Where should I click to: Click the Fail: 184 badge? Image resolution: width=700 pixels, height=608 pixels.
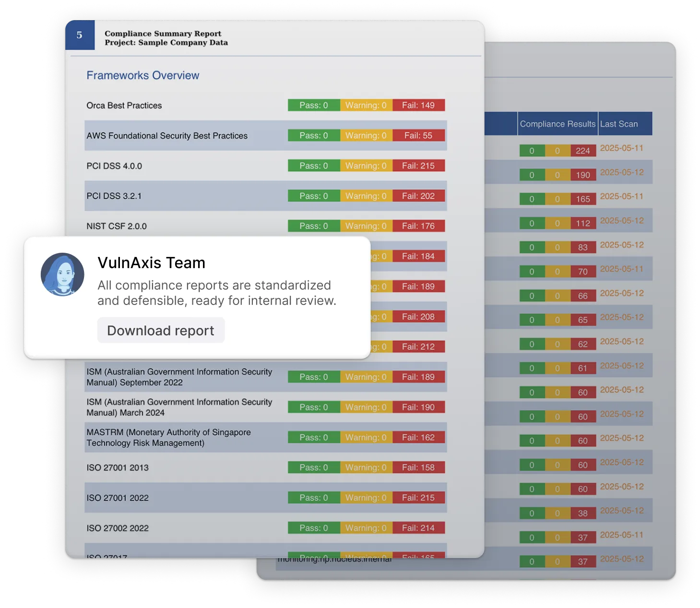[x=418, y=256]
